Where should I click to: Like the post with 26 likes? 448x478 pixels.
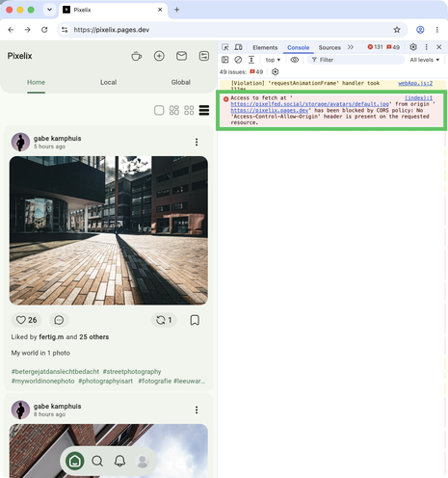pyautogui.click(x=26, y=320)
